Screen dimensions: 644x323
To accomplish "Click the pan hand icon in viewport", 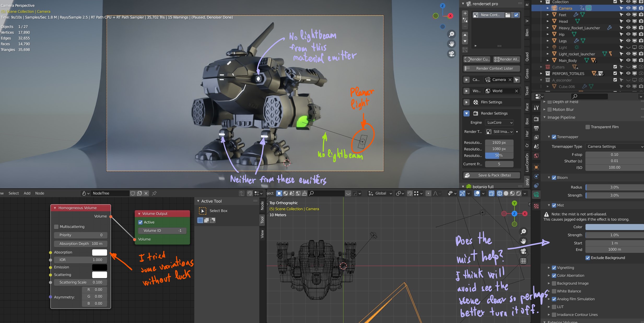I will coord(451,44).
